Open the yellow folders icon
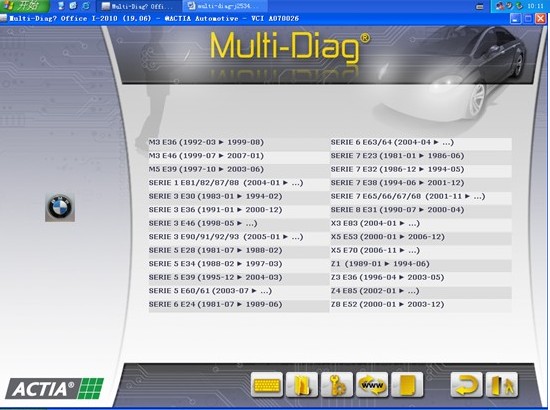Image resolution: width=550 pixels, height=410 pixels. [302, 385]
